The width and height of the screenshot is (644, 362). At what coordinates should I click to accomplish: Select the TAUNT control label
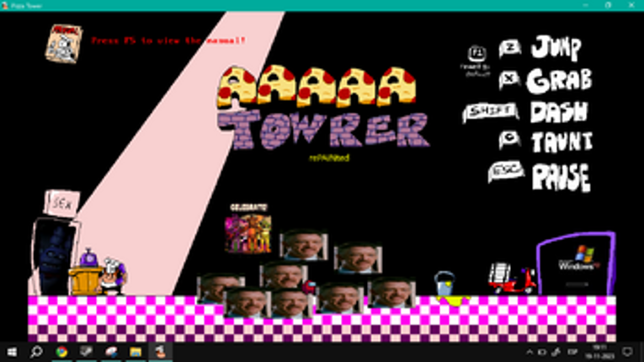pos(562,142)
